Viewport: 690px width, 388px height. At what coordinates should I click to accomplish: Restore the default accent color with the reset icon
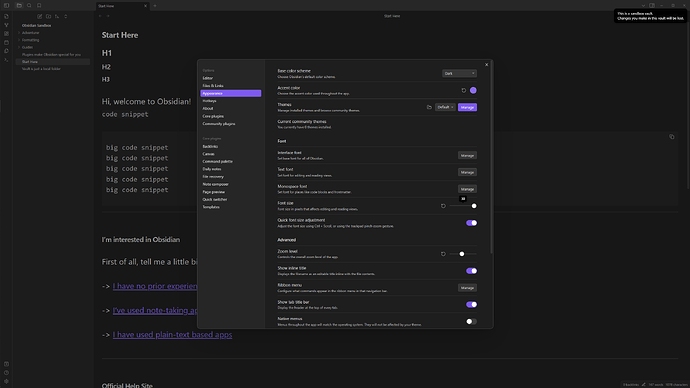click(463, 90)
